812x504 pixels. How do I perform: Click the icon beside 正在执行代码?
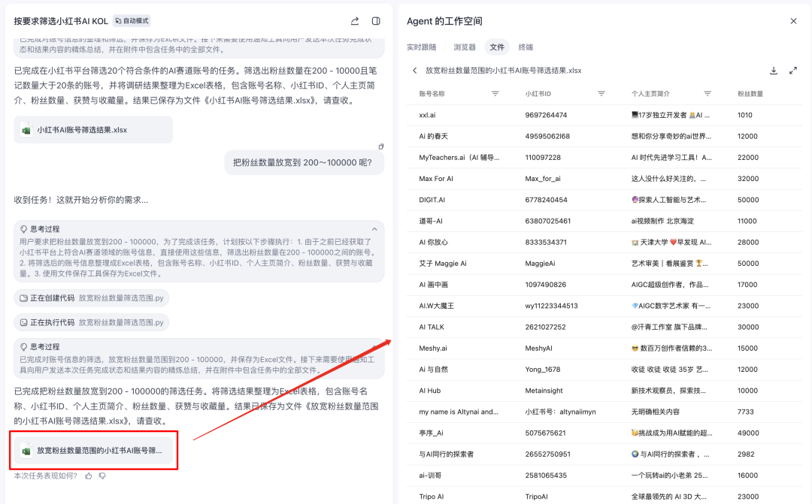tap(23, 322)
